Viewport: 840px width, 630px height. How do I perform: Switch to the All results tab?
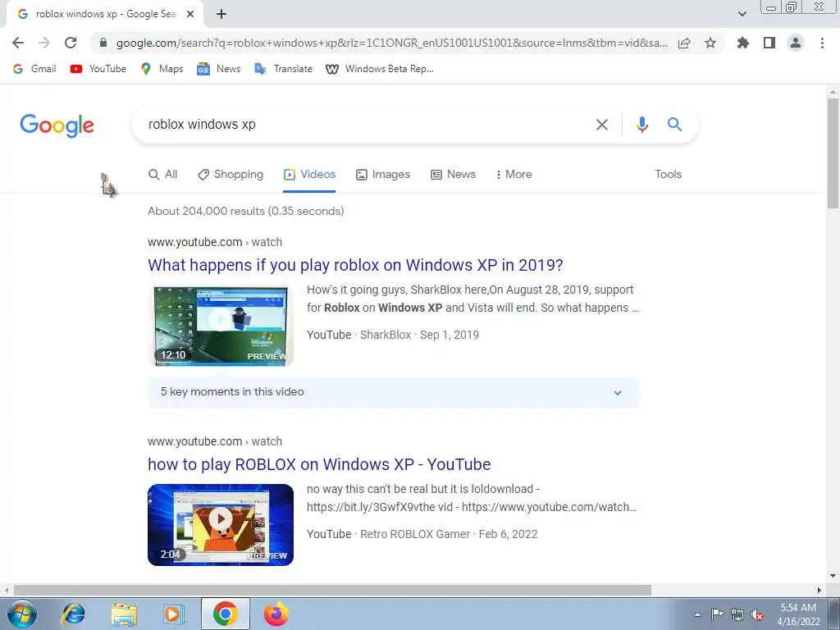163,174
